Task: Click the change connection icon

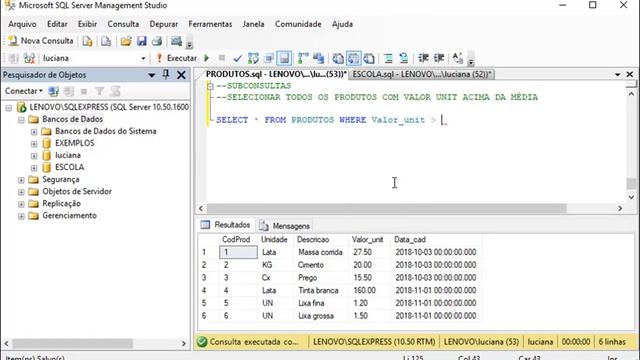Action: click(x=29, y=58)
